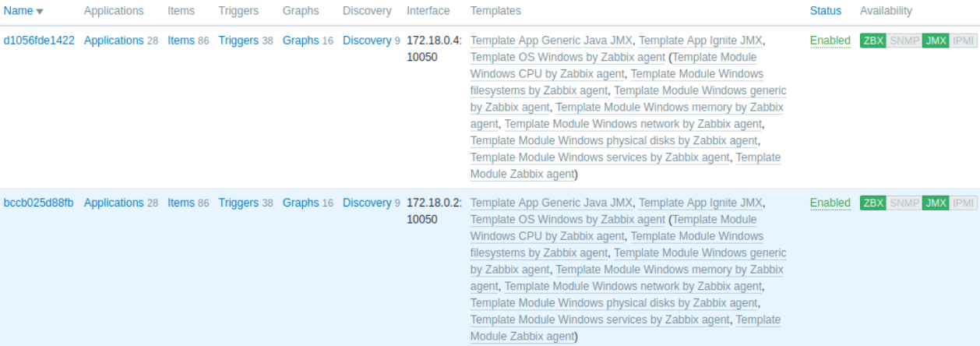Click JMX availability badge for d1056fde1422
The height and width of the screenshot is (346, 980).
[x=935, y=41]
